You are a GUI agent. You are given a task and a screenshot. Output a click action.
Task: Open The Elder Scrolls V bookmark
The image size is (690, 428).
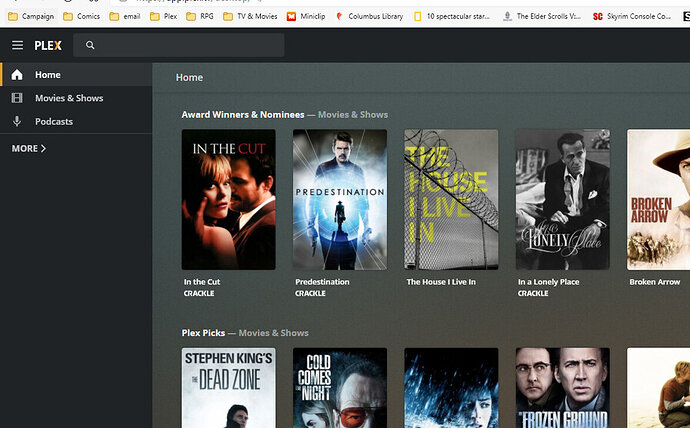[x=542, y=16]
